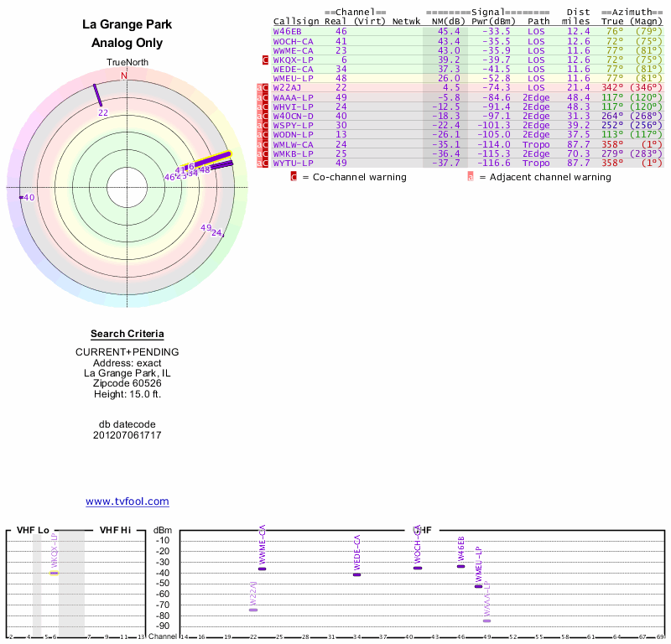
Task: Open the www.tvfool.com link
Action: (x=127, y=501)
